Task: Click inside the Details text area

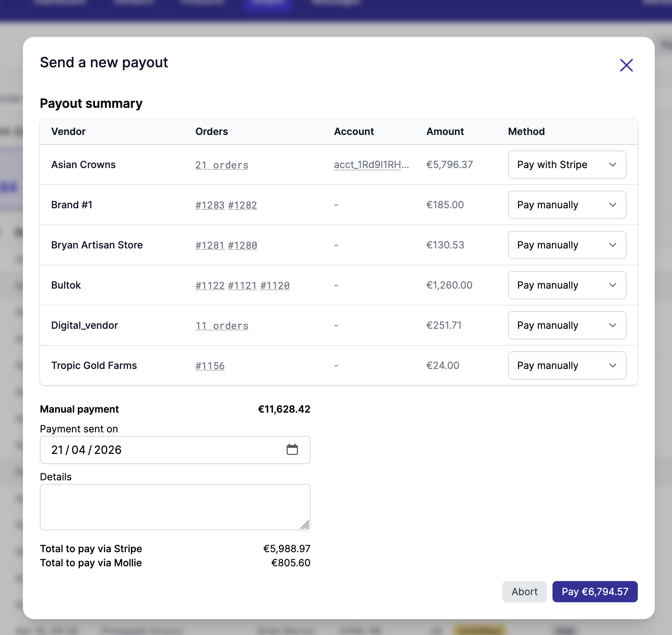Action: click(x=175, y=507)
